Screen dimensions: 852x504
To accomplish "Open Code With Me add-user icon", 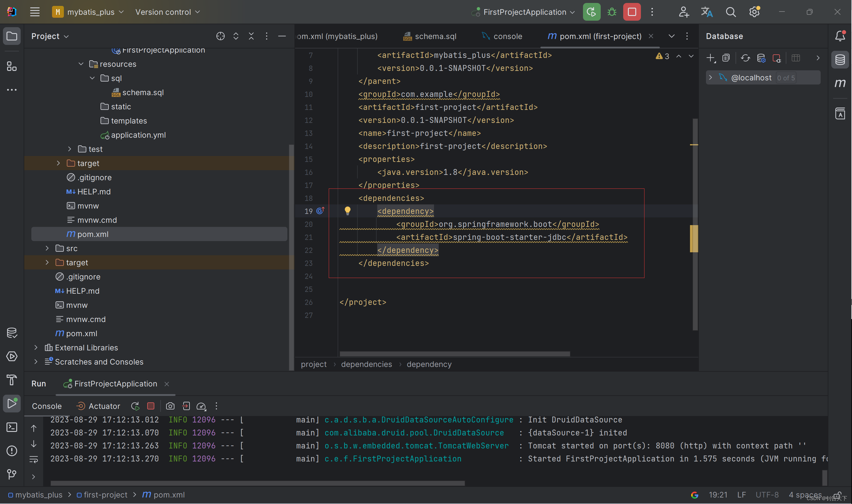I will click(x=683, y=12).
